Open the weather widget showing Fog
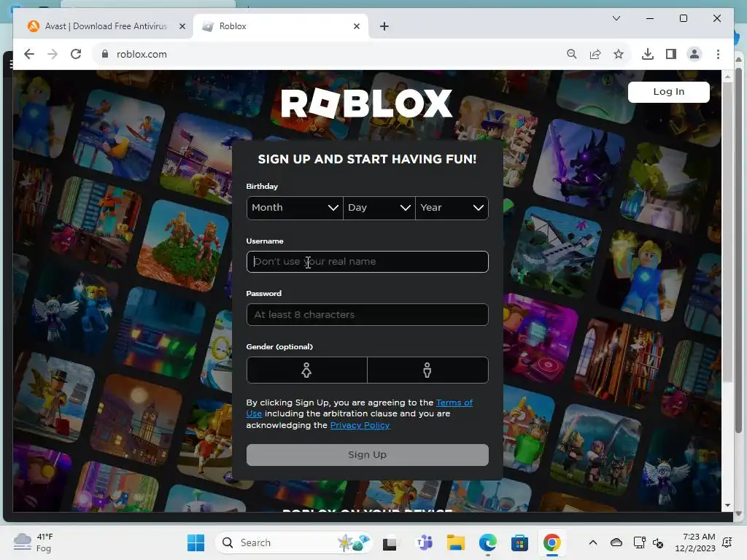The image size is (747, 560). tap(34, 542)
